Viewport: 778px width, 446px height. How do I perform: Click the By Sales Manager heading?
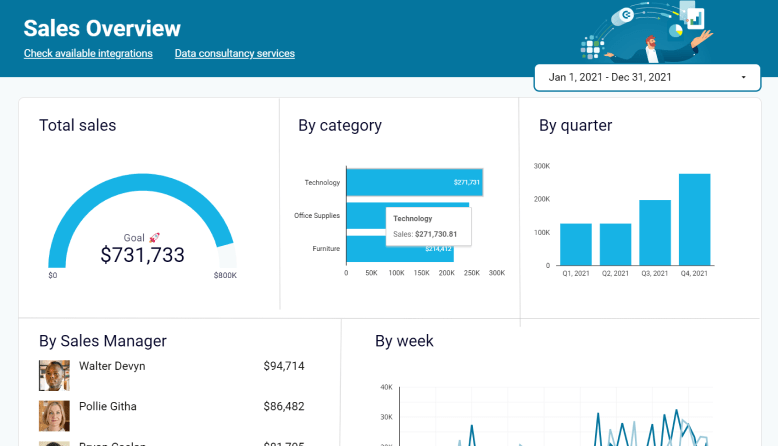tap(103, 341)
